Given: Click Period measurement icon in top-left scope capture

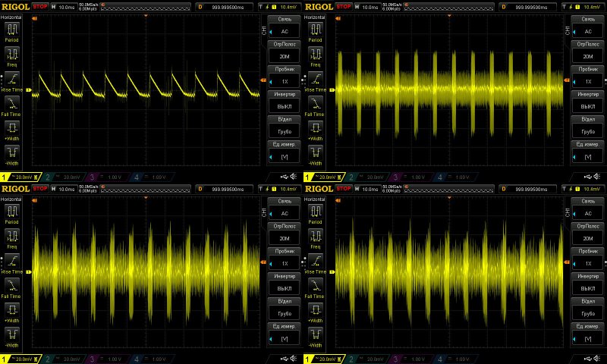Looking at the screenshot, I should click(13, 31).
